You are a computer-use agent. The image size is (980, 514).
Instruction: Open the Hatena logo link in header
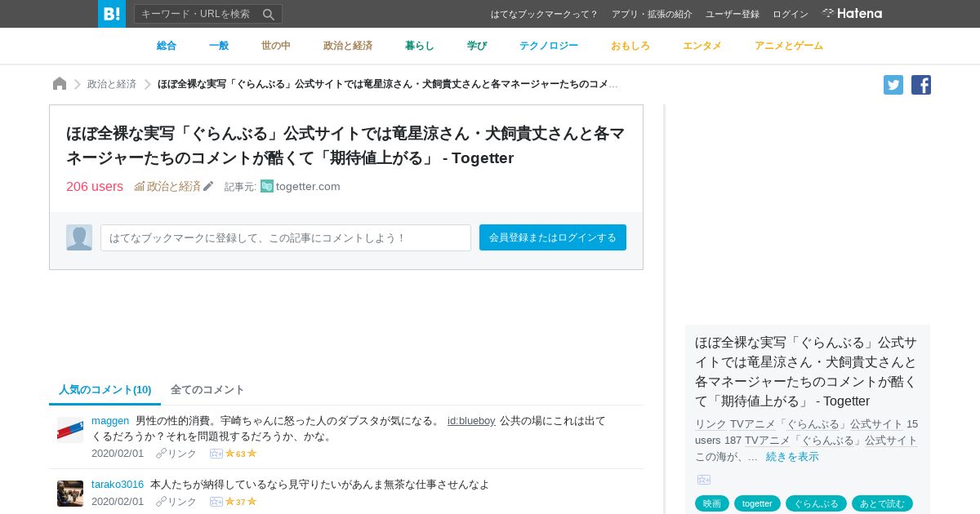click(x=852, y=13)
